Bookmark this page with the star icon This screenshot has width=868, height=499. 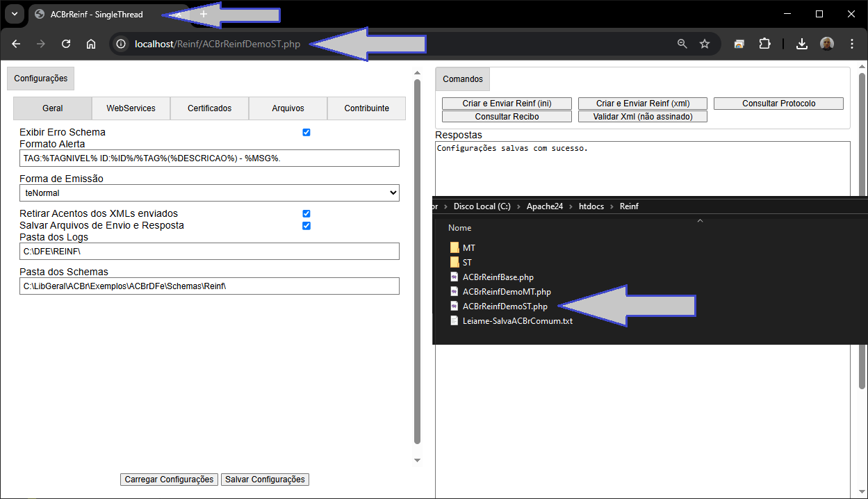(x=705, y=44)
